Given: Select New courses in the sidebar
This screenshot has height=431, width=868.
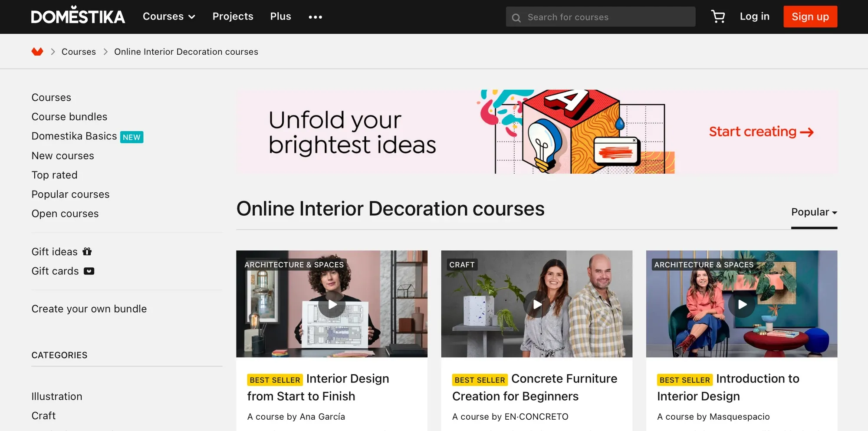Looking at the screenshot, I should point(63,156).
